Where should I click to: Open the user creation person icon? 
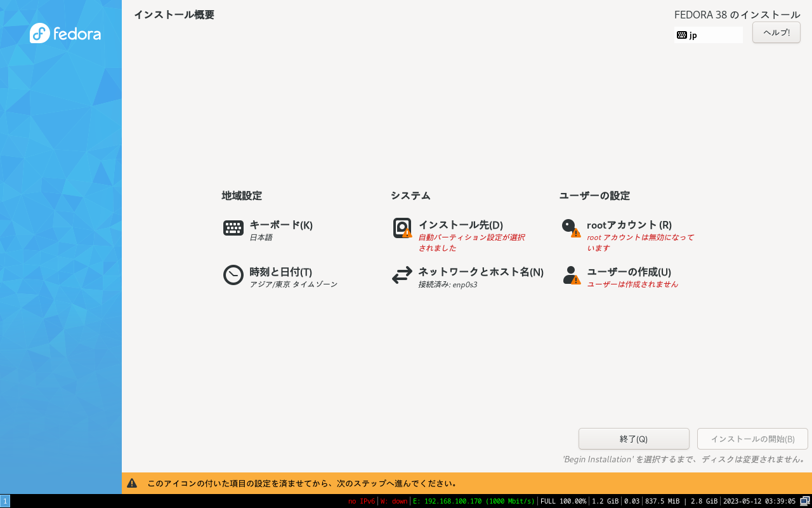click(x=571, y=275)
